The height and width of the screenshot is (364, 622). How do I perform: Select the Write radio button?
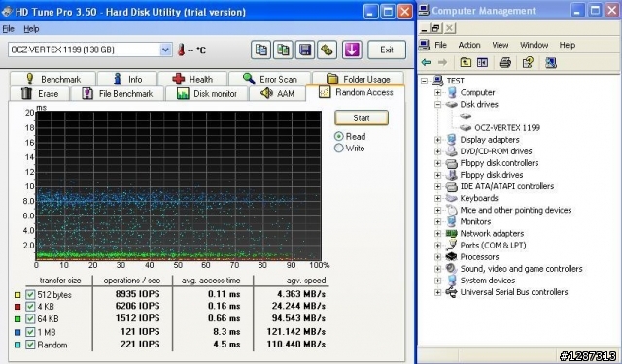pyautogui.click(x=339, y=149)
